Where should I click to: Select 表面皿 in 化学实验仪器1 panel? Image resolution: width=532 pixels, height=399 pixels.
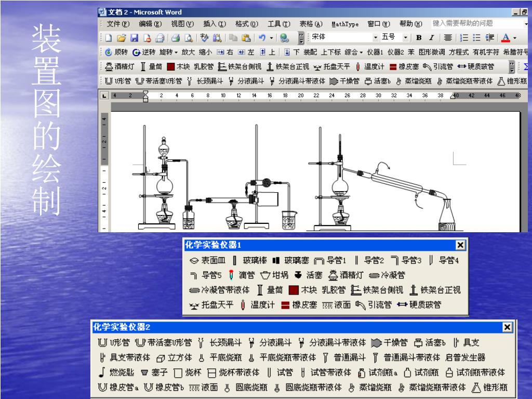coord(207,260)
